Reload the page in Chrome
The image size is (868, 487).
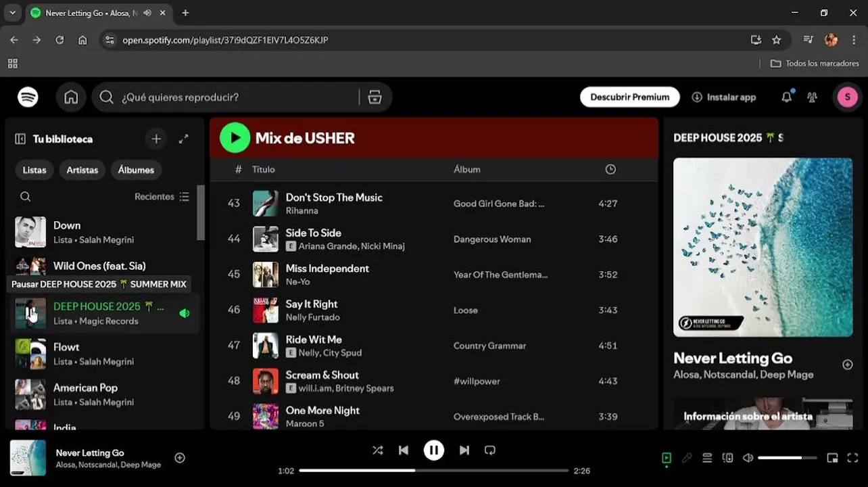click(x=59, y=40)
